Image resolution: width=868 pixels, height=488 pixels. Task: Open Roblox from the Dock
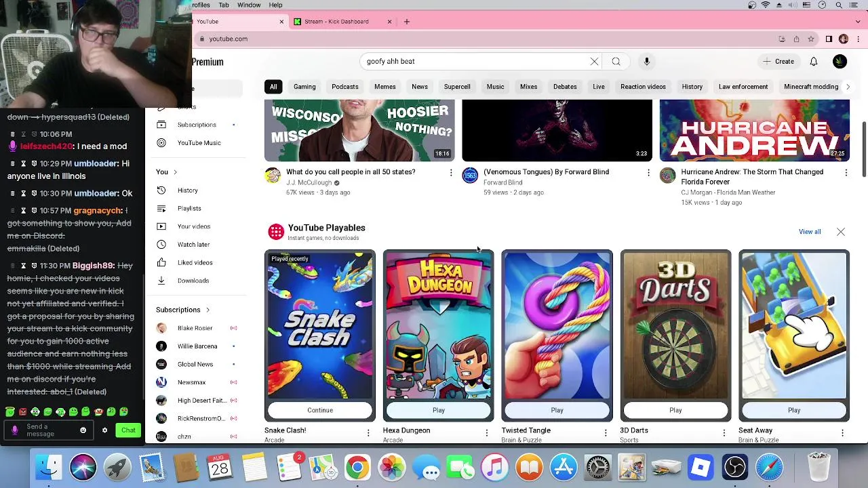(701, 467)
